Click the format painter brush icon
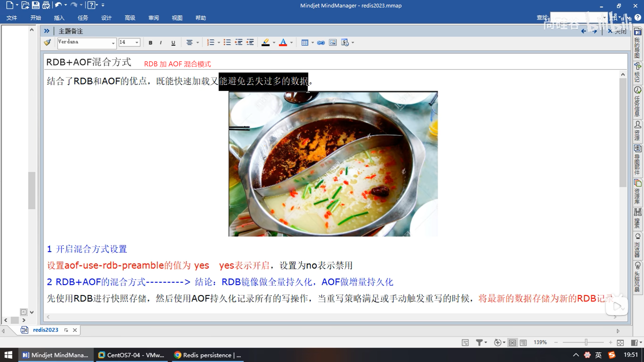 point(47,43)
